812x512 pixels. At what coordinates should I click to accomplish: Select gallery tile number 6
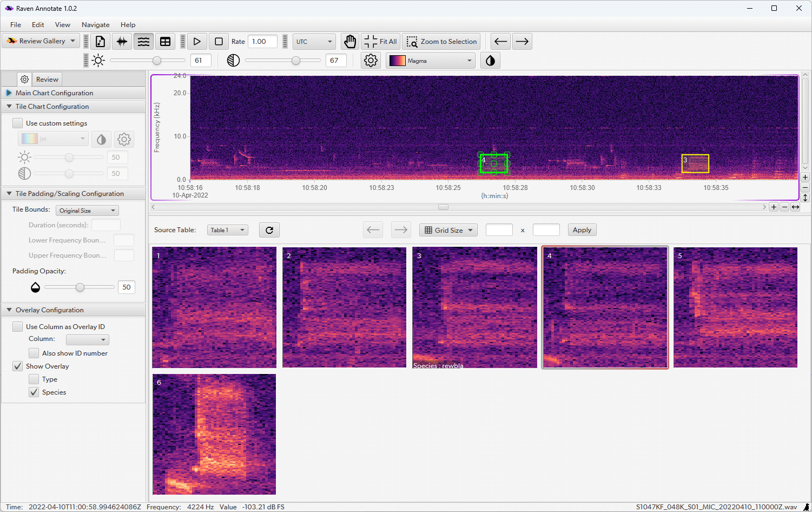pyautogui.click(x=214, y=434)
